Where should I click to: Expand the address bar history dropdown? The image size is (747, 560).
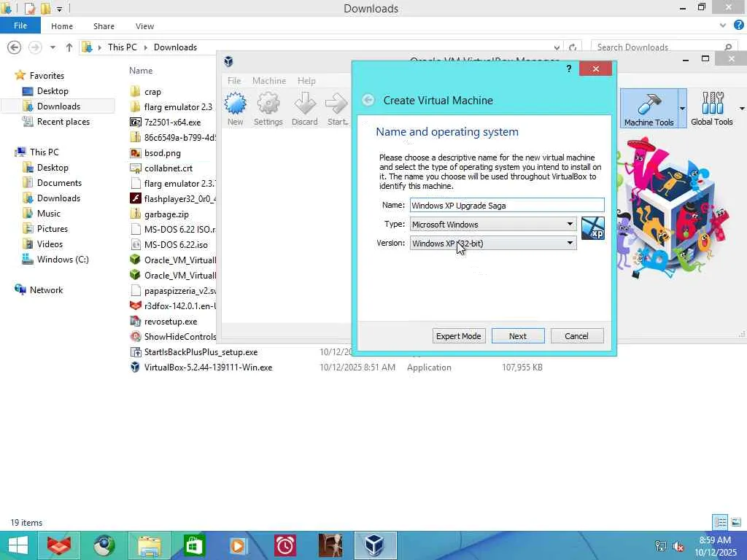pos(557,47)
